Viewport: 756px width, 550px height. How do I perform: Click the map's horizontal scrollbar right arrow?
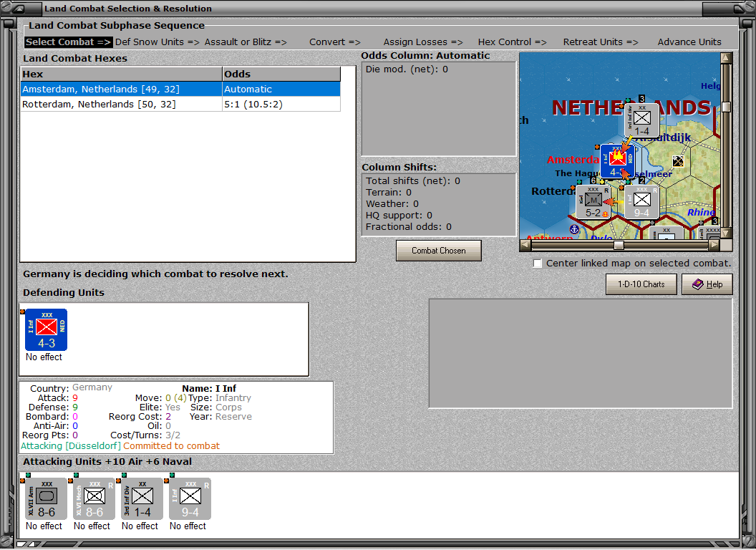pos(714,245)
